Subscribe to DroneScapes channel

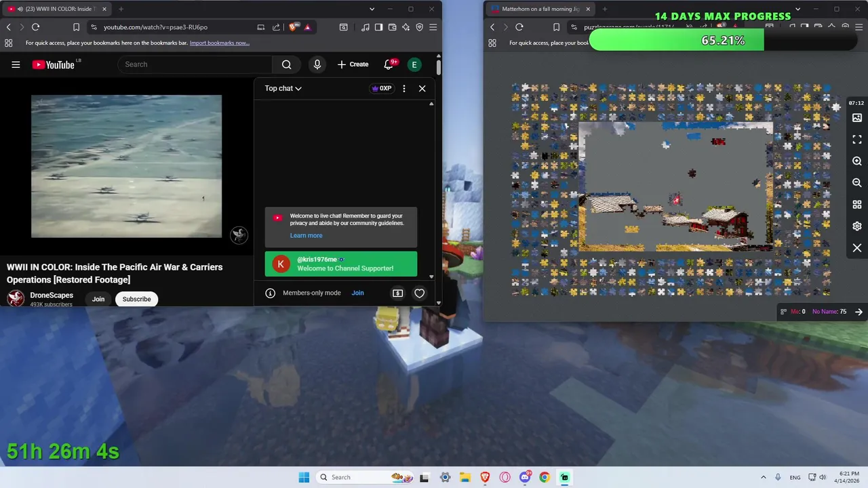136,299
